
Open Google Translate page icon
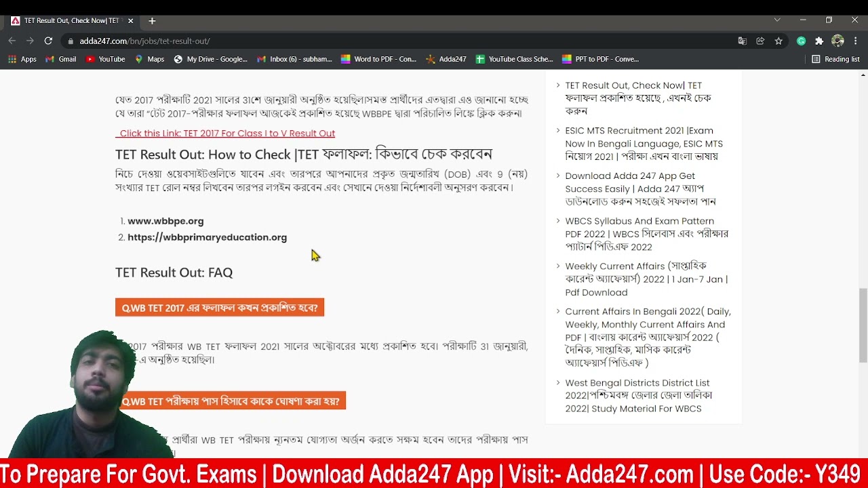[x=743, y=41]
